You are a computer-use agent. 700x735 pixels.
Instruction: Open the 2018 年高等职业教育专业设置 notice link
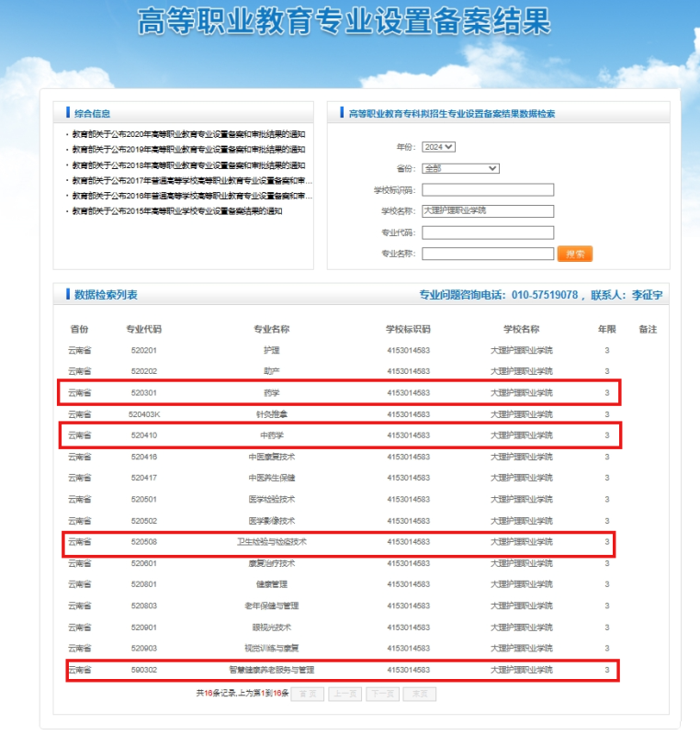pos(188,165)
